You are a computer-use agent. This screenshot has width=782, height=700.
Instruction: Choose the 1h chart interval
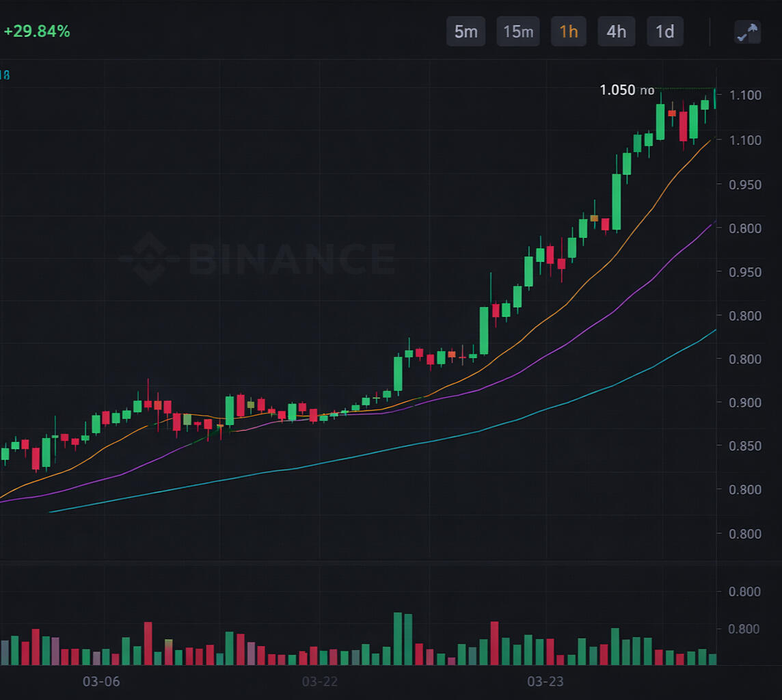coord(568,32)
